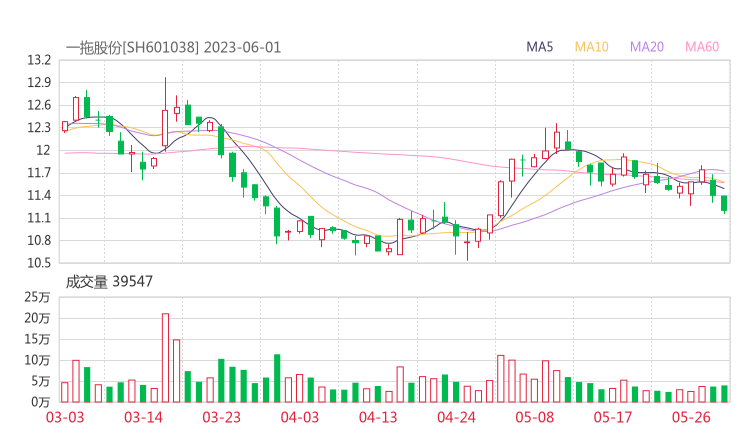Click the 25万 volume axis label

[37, 297]
